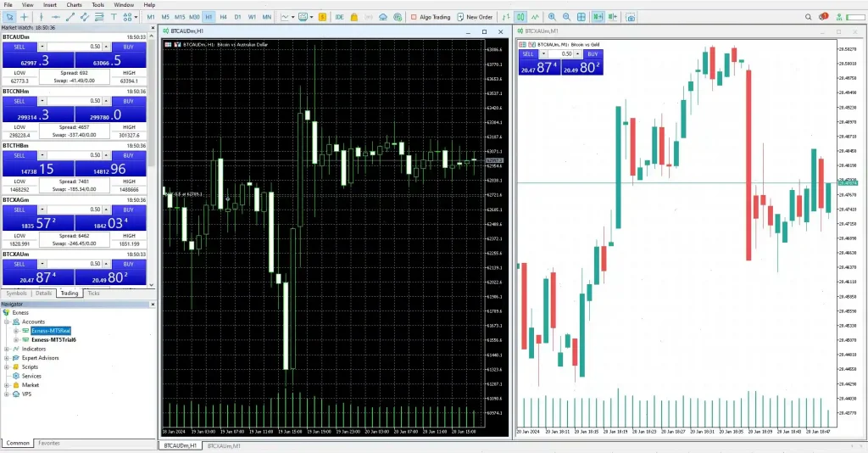Collapse the Accounts tree node
Screen dimensions: 868x453
pos(7,322)
